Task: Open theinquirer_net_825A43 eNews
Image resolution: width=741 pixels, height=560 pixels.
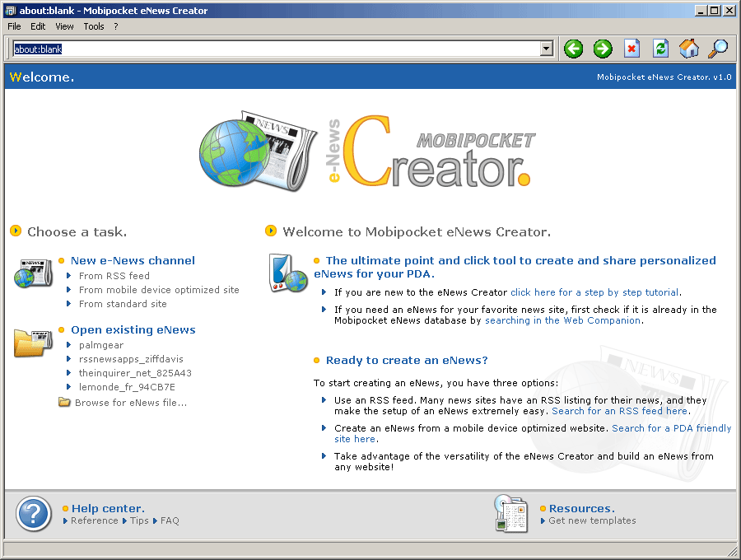Action: pyautogui.click(x=135, y=373)
